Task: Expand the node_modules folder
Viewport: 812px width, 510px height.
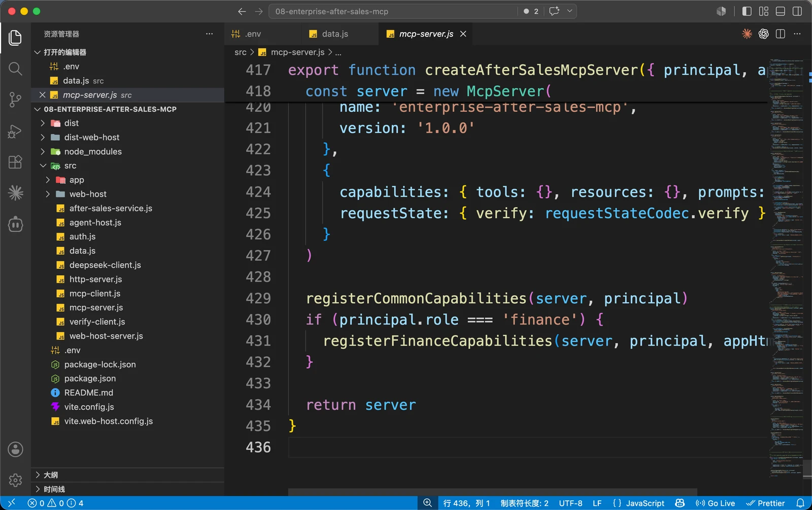Action: click(x=43, y=151)
